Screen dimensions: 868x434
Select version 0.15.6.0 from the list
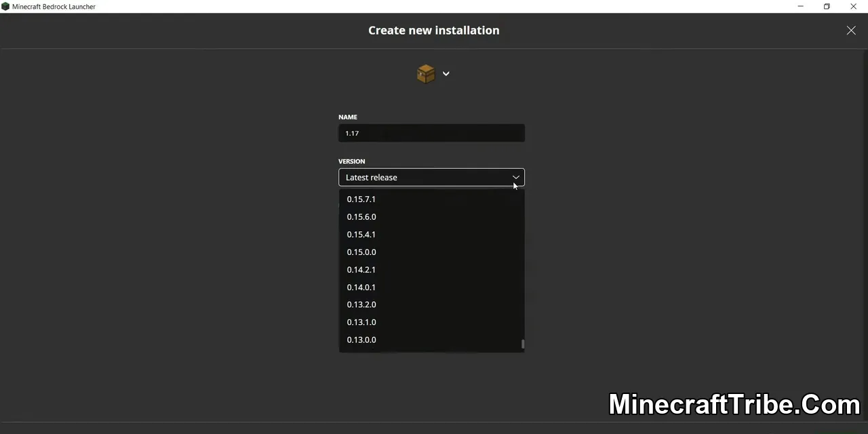[x=431, y=216]
